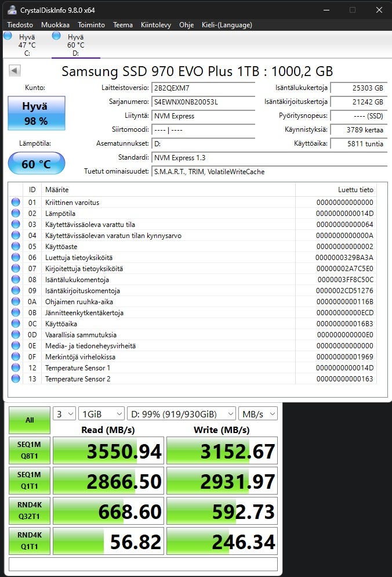Click status orb beside Käytettävissäoleva varattu tila
This screenshot has width=392, height=577.
[16, 224]
